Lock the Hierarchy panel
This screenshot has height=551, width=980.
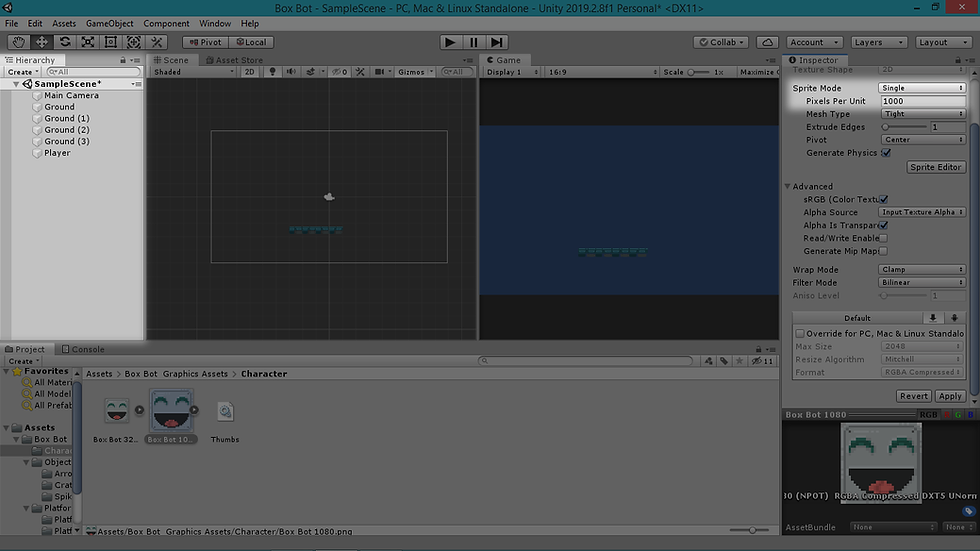[x=122, y=60]
